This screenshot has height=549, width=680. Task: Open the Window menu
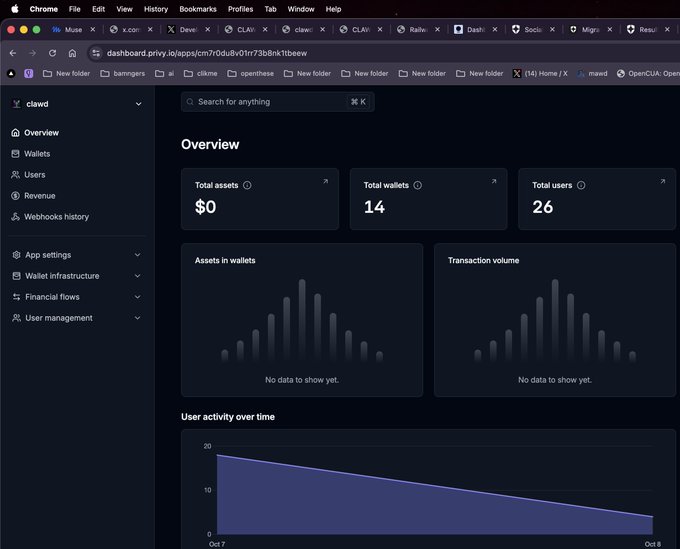(301, 9)
